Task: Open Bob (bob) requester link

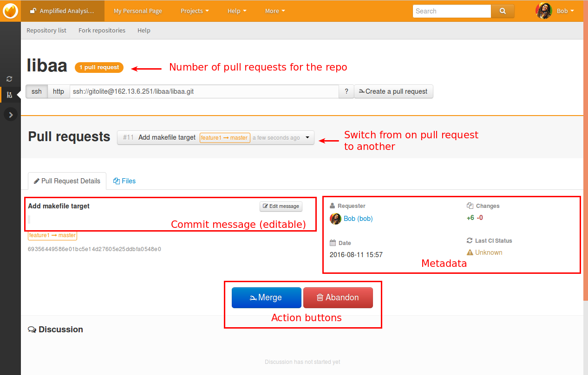Action: (x=358, y=219)
